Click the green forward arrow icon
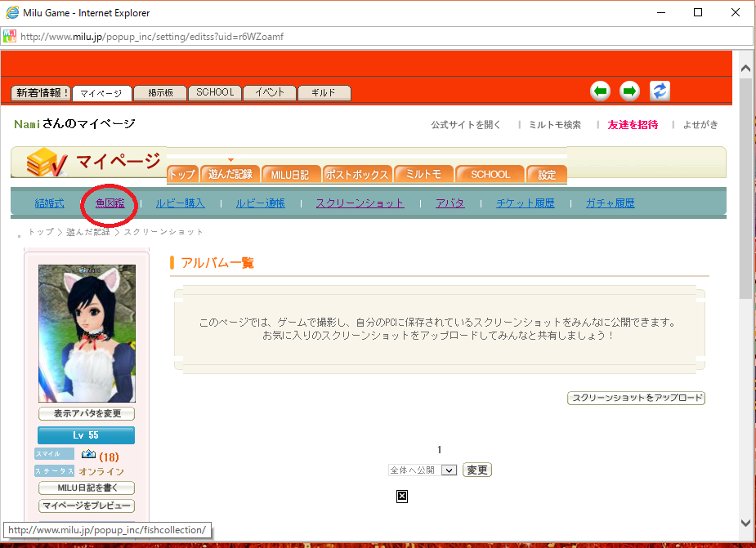The width and height of the screenshot is (756, 548). coord(629,91)
